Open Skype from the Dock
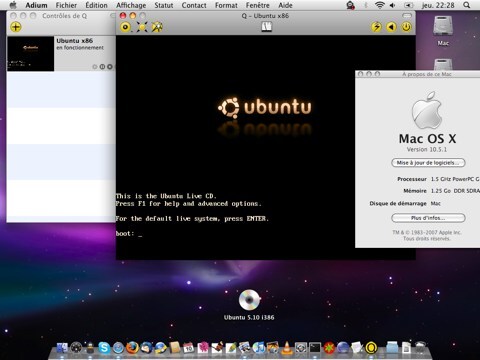This screenshot has height=360, width=480. [104, 348]
